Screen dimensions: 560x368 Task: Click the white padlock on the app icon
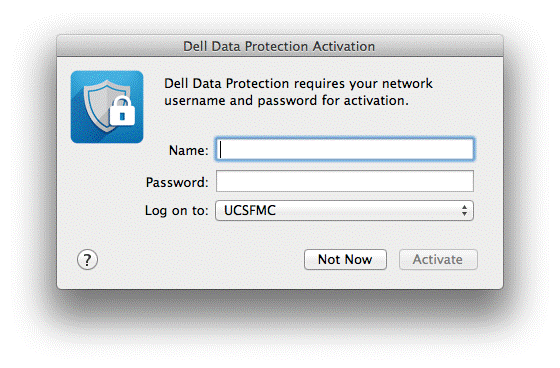122,111
